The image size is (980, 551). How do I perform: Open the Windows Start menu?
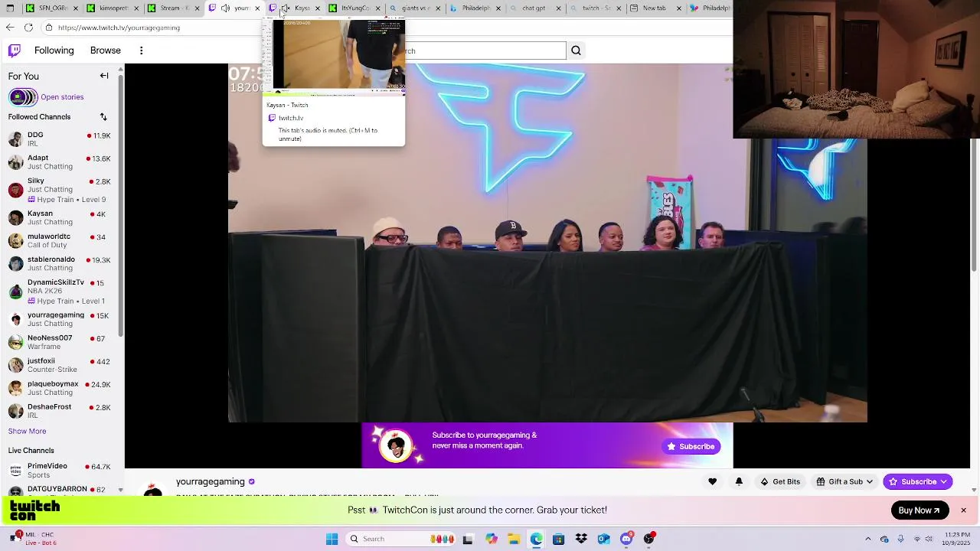click(x=332, y=539)
